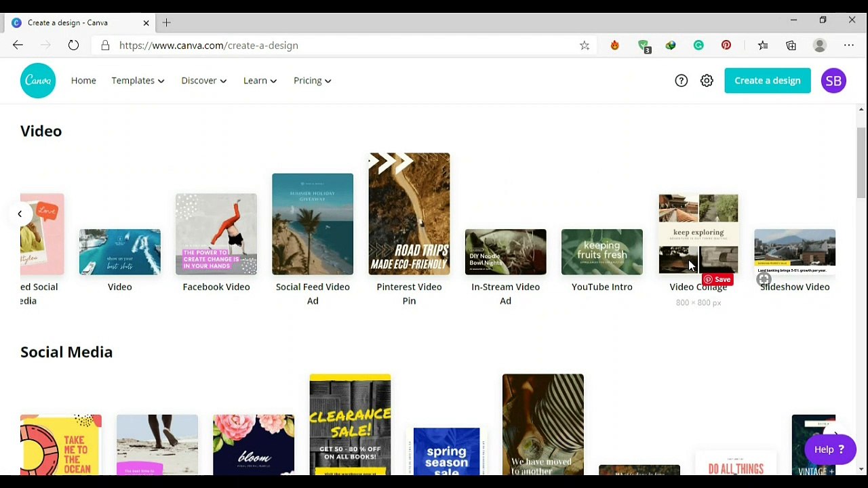This screenshot has width=868, height=488.
Task: Click the Create a design button
Action: [x=768, y=81]
